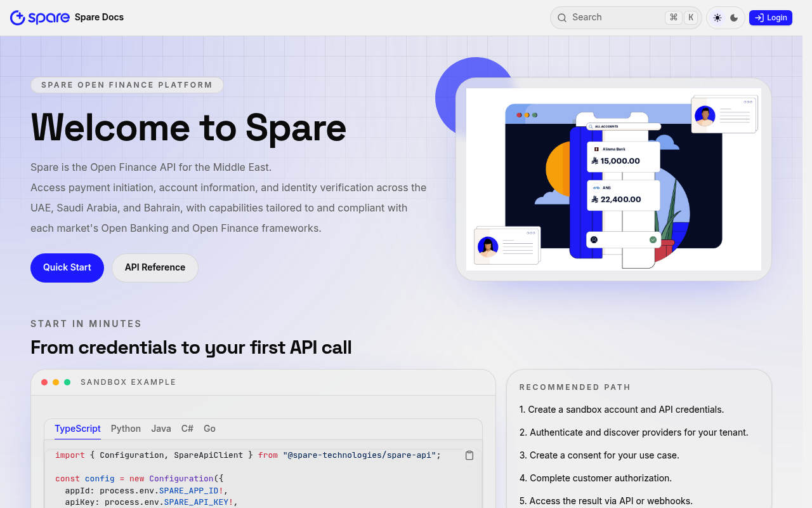This screenshot has width=812, height=508.
Task: Select the Java code tab
Action: tap(161, 429)
